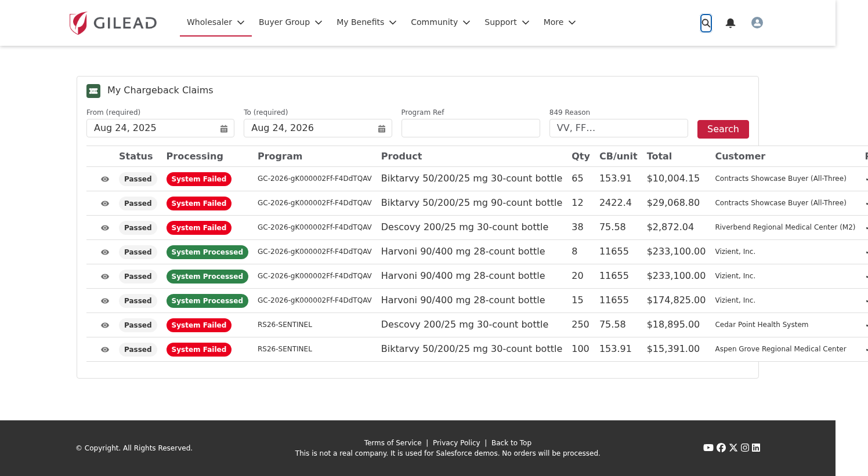
Task: Open the Privacy Policy link
Action: [457, 443]
